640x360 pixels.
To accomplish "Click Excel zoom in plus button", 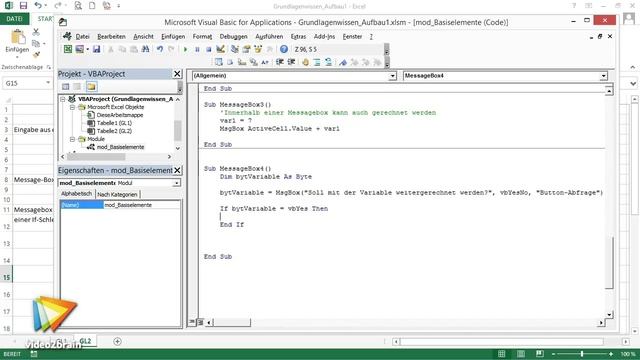I will coord(611,354).
